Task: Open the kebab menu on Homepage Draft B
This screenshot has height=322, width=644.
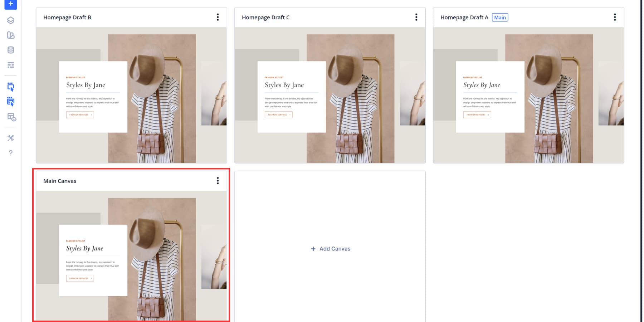Action: click(218, 17)
